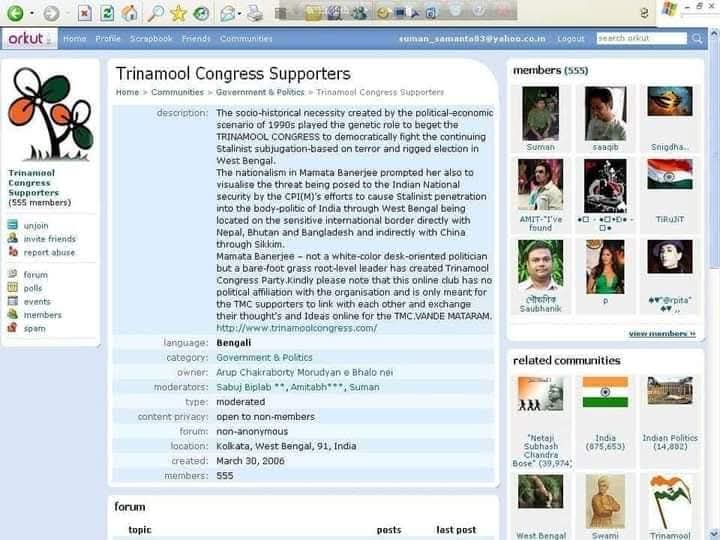Viewport: 720px width, 540px height.
Task: Open Scrapbook in orkut navigation bar
Action: (x=151, y=39)
